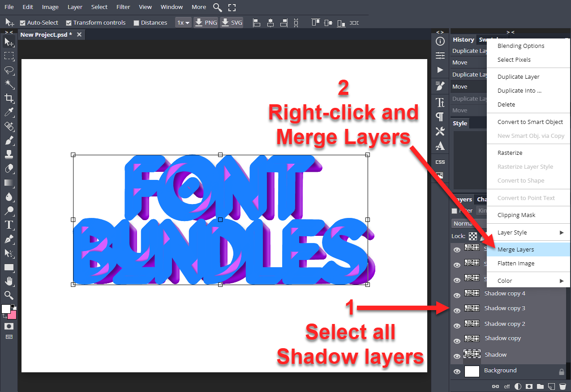Select the Brush tool
Screen dimensions: 571x392
(9, 141)
